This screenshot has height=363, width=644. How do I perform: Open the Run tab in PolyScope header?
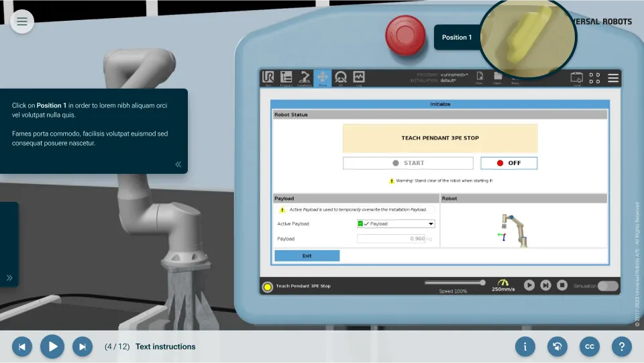click(268, 78)
